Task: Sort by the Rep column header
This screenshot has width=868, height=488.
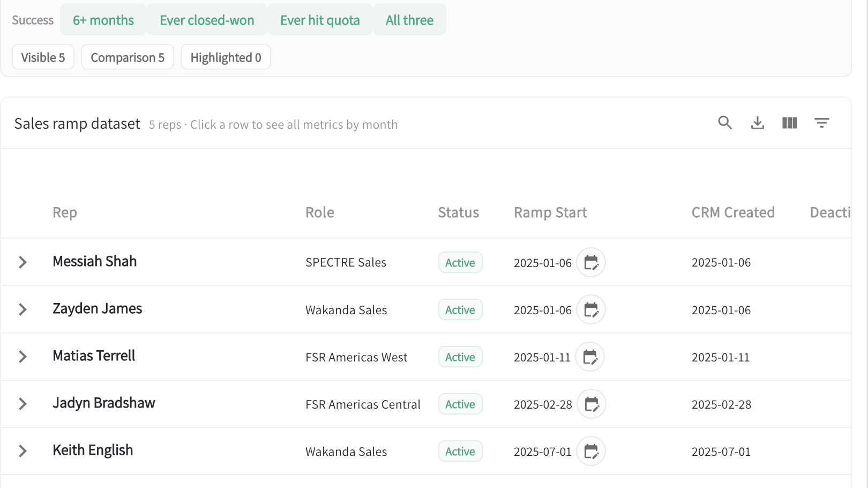Action: click(x=65, y=212)
